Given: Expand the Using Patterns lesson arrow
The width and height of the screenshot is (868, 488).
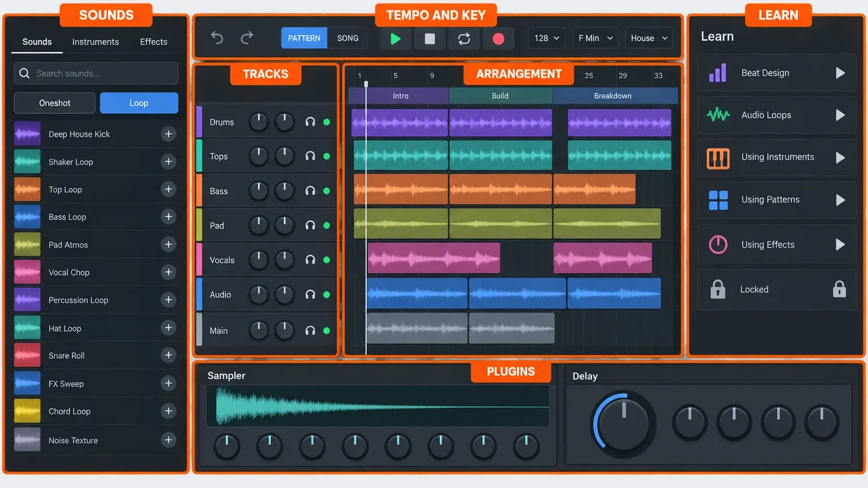Looking at the screenshot, I should [x=840, y=199].
